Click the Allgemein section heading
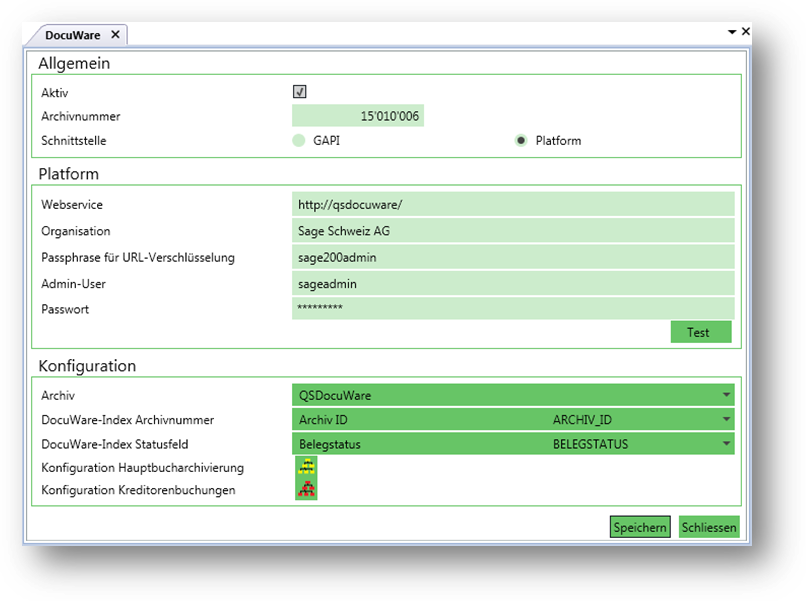Screen dimensions: 806x601 coord(74,63)
